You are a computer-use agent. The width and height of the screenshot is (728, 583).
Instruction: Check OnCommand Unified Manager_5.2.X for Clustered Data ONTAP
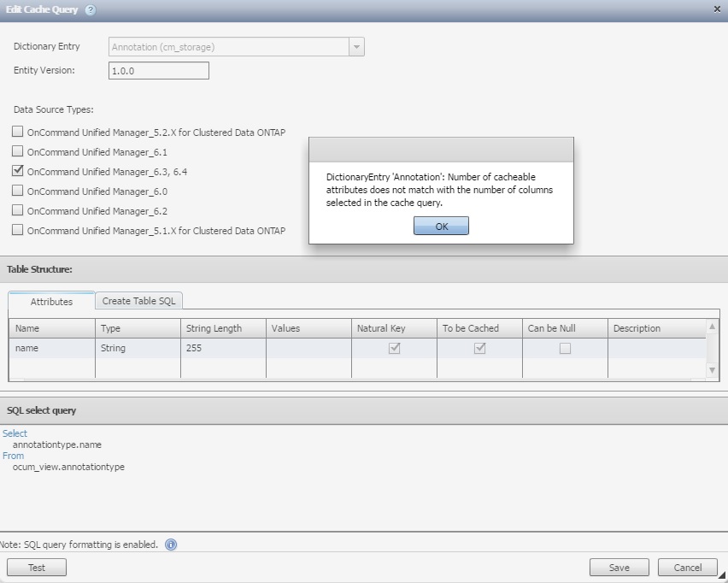[18, 132]
